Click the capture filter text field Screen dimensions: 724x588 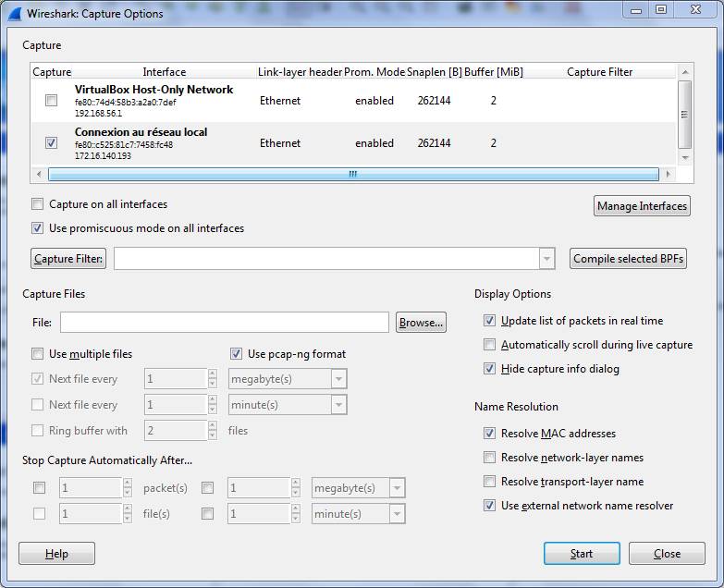click(x=326, y=259)
